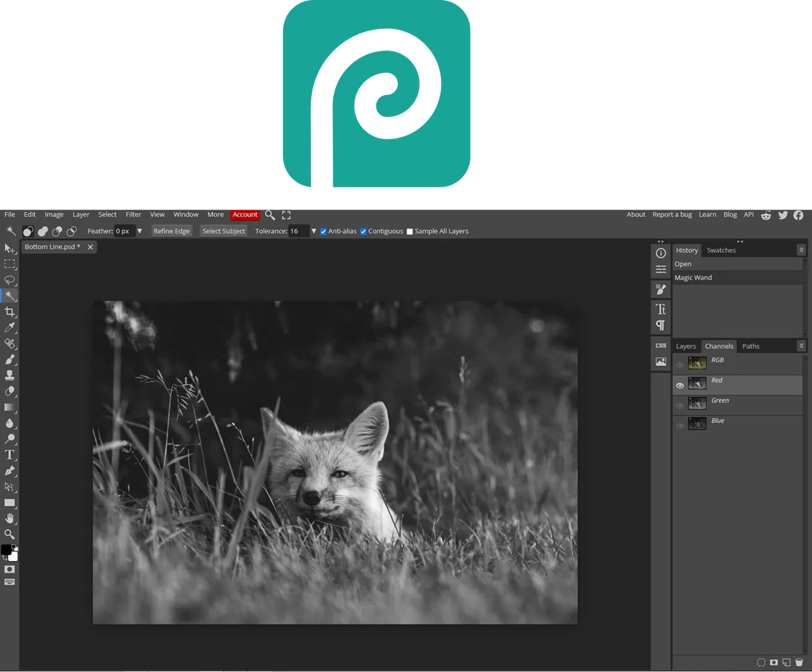Open the Paragraph panel icon

tap(661, 325)
